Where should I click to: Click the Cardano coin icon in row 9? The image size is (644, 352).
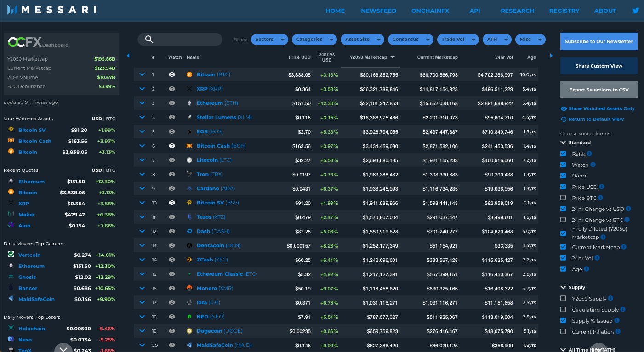pyautogui.click(x=189, y=188)
